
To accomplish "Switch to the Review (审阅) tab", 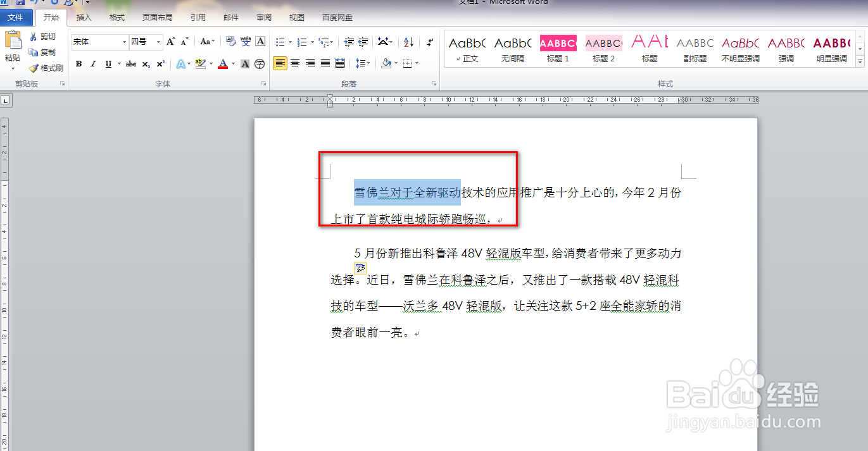I will [x=264, y=18].
